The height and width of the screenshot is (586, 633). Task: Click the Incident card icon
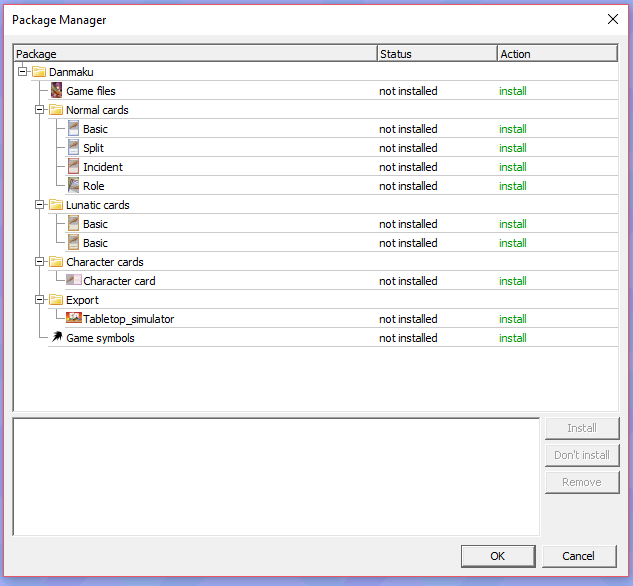click(73, 166)
